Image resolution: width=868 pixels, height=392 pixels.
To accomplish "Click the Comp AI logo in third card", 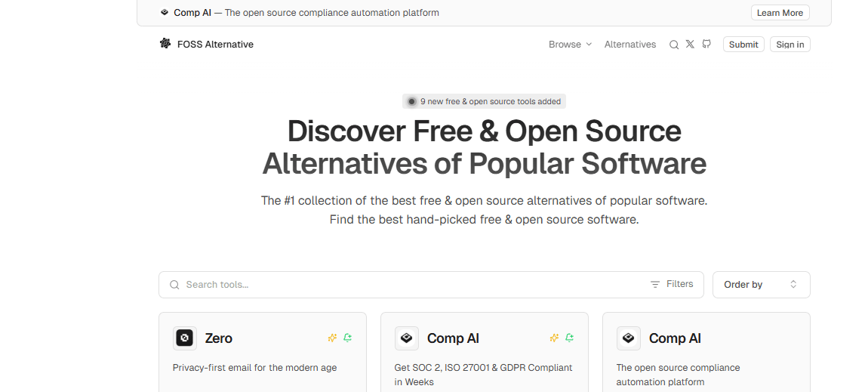I will [628, 338].
